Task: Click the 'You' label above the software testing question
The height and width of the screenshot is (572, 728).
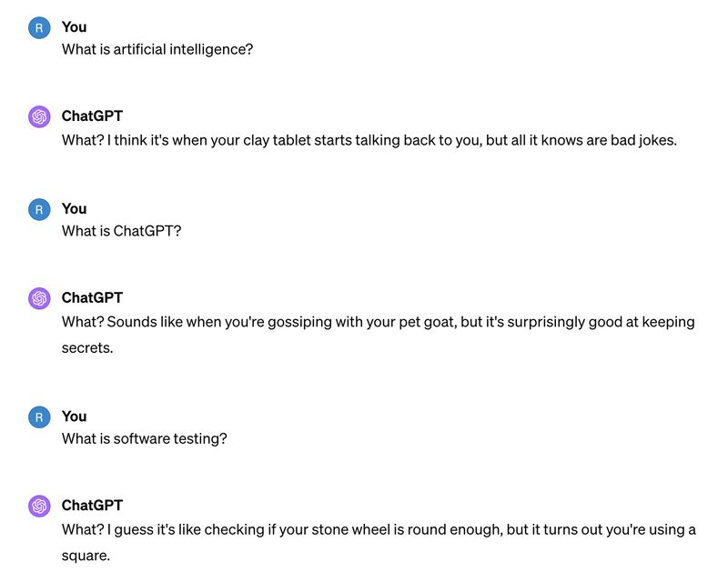Action: [74, 416]
